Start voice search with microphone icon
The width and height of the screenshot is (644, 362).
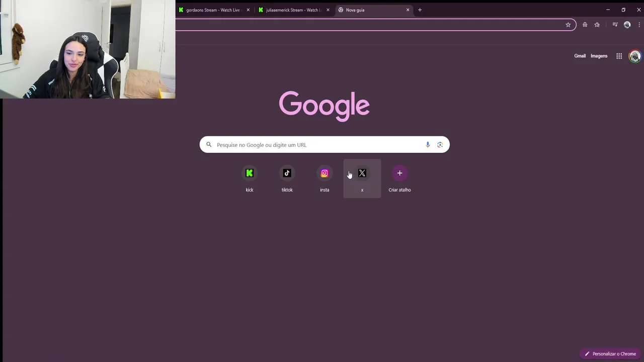click(x=428, y=145)
